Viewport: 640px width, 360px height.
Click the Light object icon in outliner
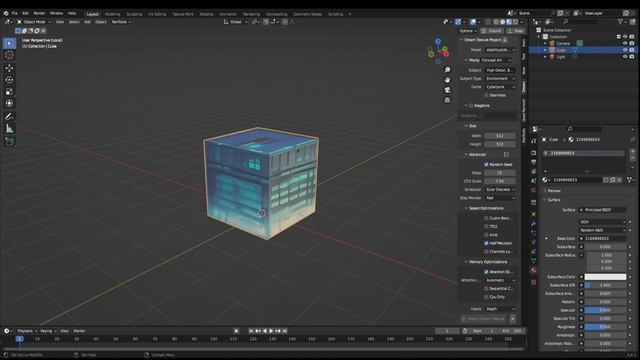pos(552,57)
